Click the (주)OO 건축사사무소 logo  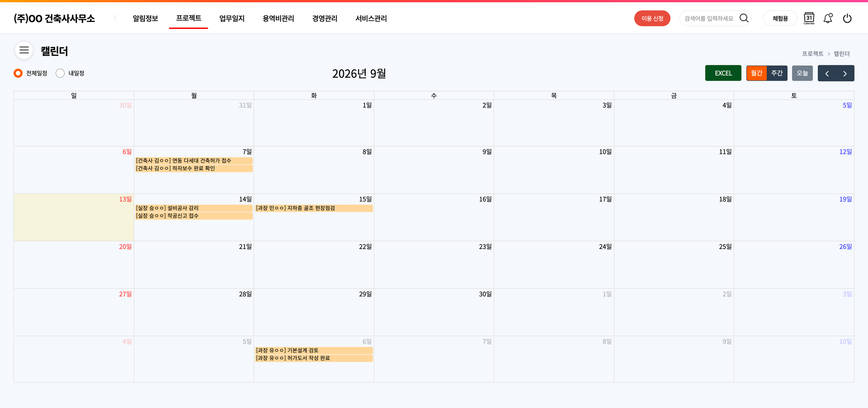(54, 18)
